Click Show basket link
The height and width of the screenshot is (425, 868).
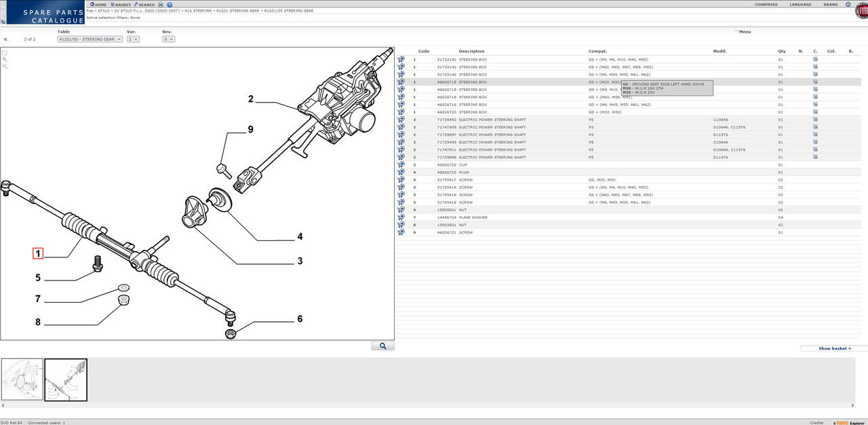pyautogui.click(x=835, y=348)
